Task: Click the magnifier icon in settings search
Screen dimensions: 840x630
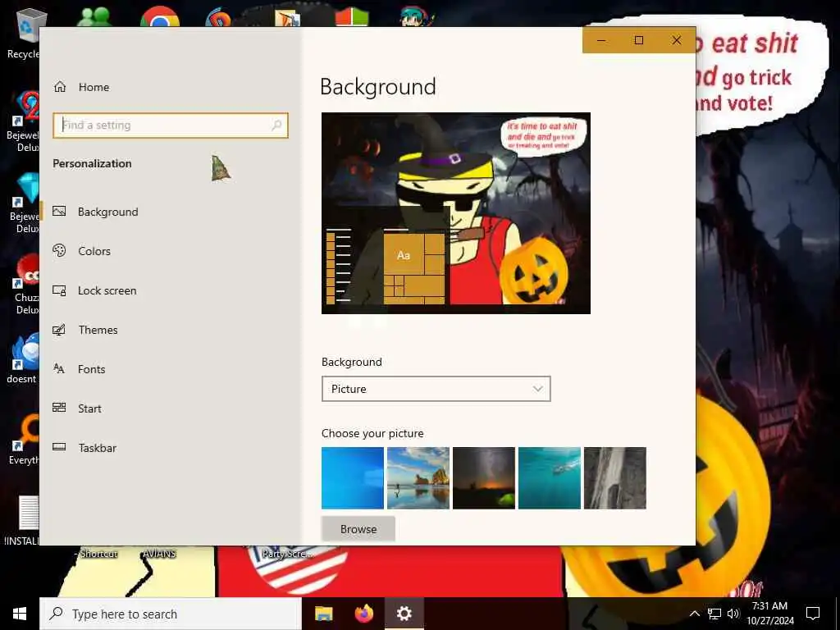Action: pos(276,126)
